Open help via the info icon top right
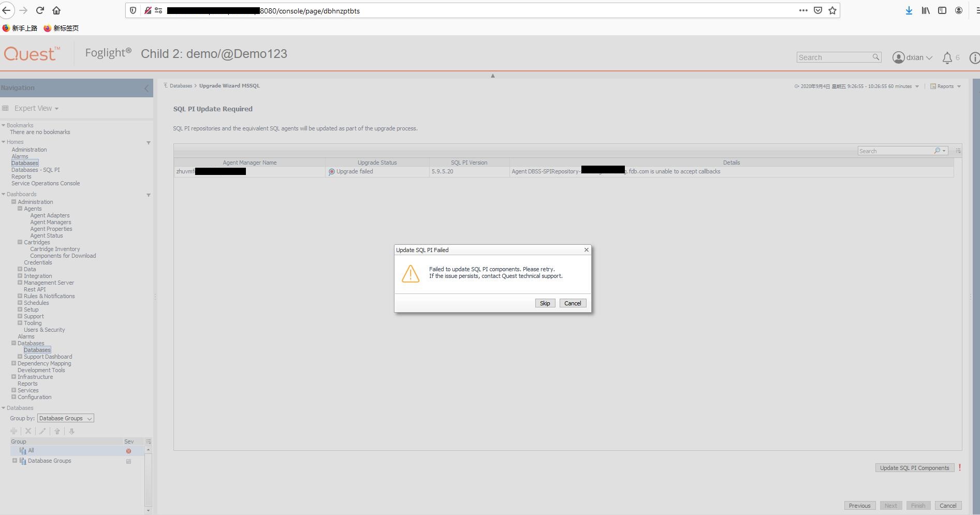 click(x=975, y=57)
